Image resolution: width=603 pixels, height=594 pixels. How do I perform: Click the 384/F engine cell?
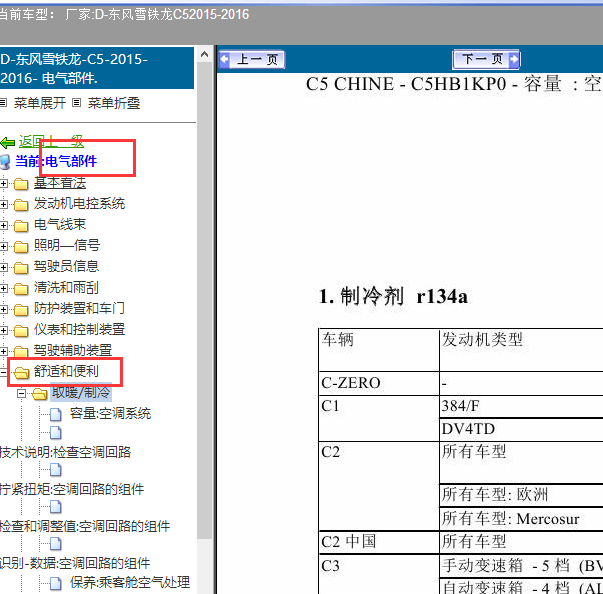tap(521, 406)
